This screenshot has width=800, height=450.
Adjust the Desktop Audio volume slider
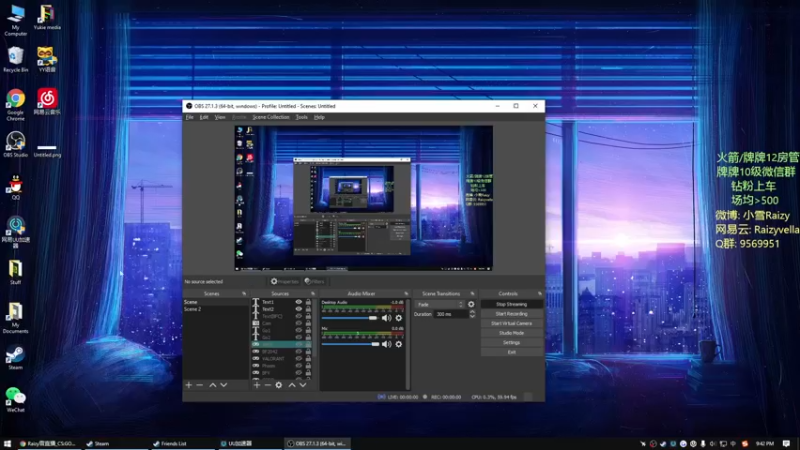point(350,318)
